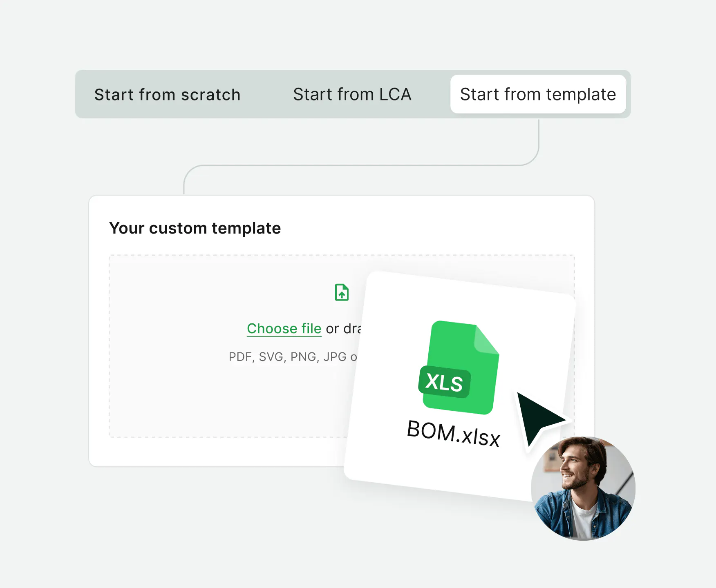Click the connector line below the template tab

click(539, 139)
